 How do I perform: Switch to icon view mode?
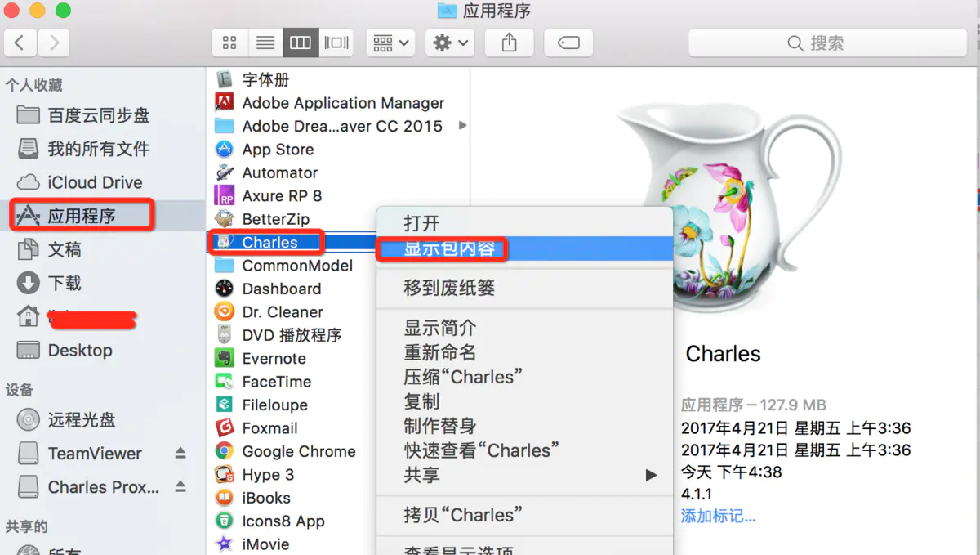click(229, 43)
